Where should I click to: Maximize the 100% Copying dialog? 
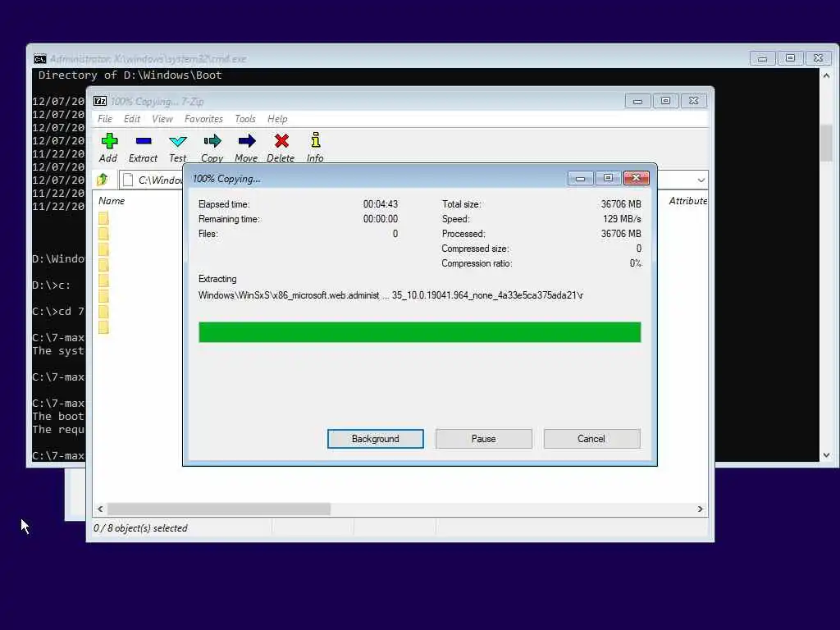click(608, 178)
